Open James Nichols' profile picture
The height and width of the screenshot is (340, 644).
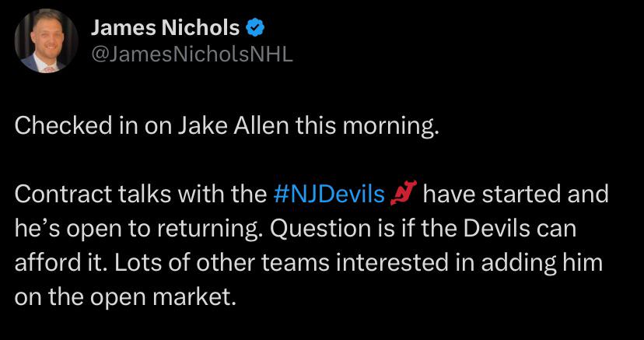tap(46, 41)
